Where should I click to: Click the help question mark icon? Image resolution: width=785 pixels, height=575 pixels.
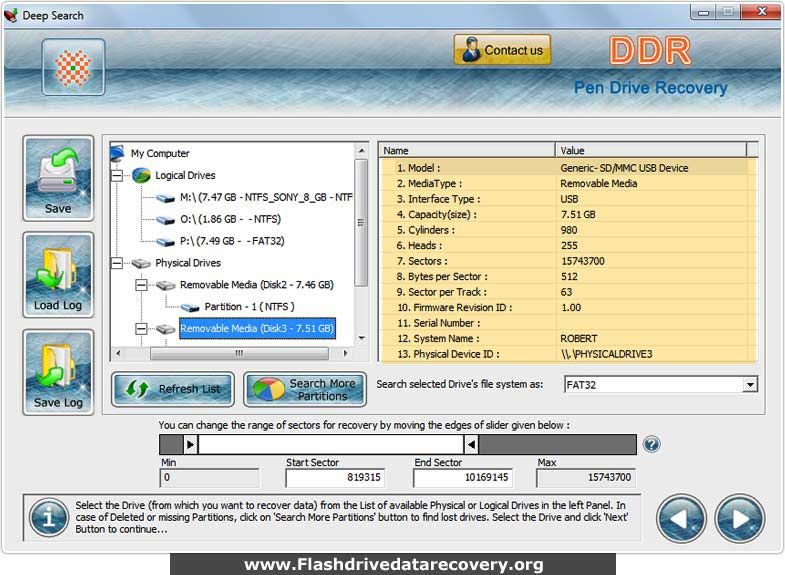click(x=651, y=444)
